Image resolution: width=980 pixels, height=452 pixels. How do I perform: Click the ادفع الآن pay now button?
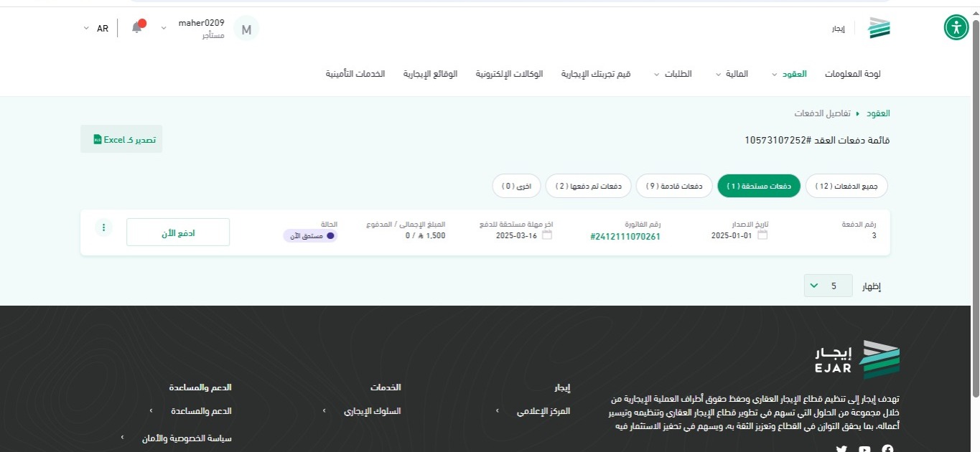(178, 232)
